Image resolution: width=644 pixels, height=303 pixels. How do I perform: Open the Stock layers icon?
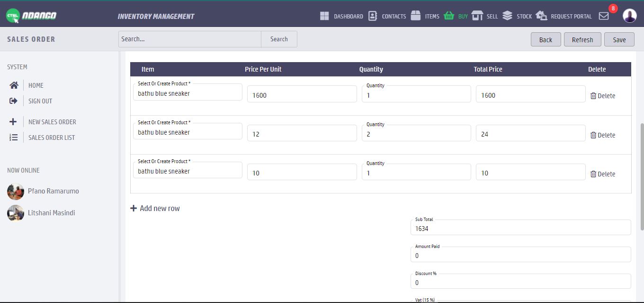507,16
